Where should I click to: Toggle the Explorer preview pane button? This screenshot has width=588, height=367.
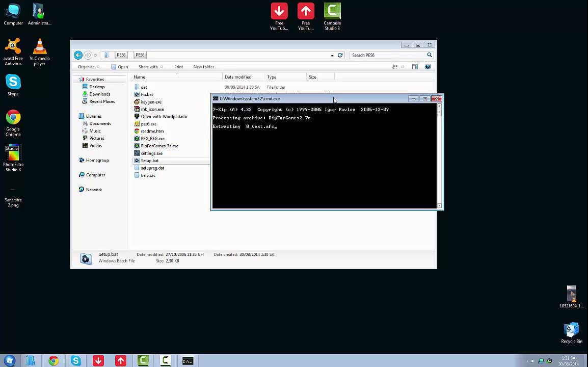[x=415, y=67]
